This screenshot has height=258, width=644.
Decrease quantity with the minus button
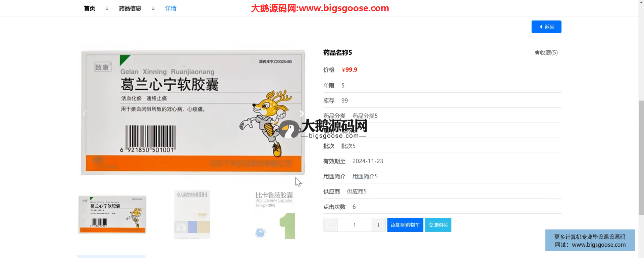(330, 225)
